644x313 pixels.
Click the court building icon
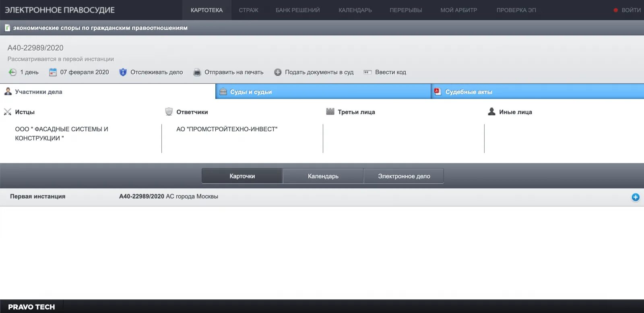223,91
